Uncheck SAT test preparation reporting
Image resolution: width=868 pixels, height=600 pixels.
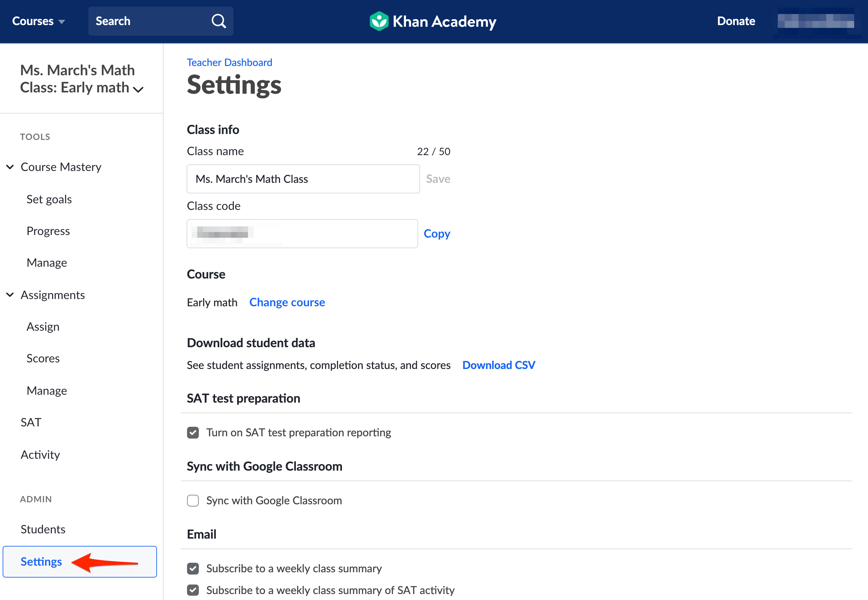[193, 433]
